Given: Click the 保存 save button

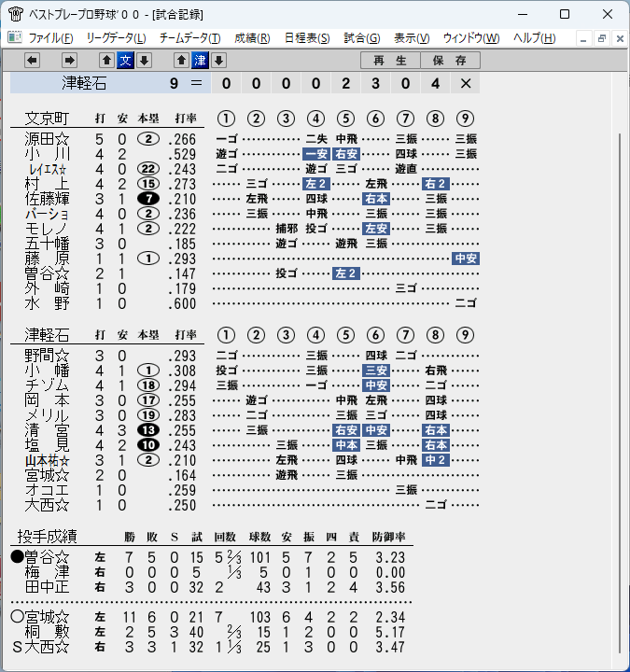Looking at the screenshot, I should (450, 61).
